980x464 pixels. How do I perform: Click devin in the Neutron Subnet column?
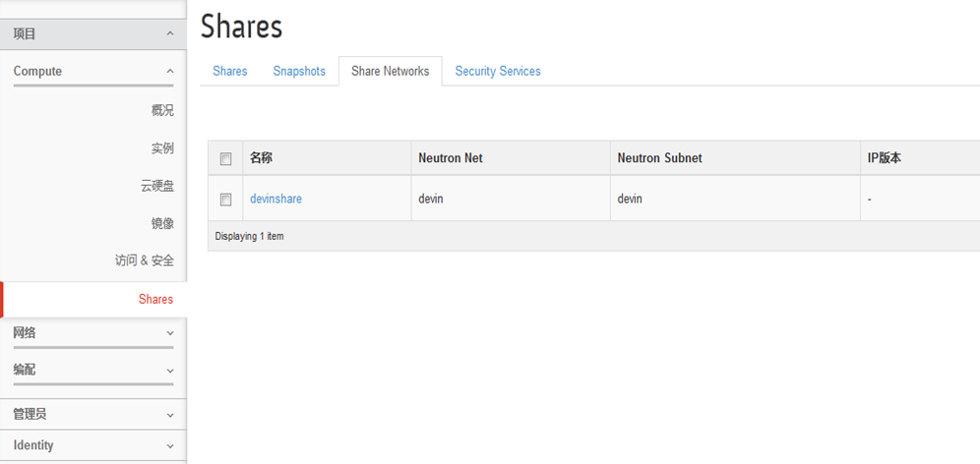coord(630,200)
